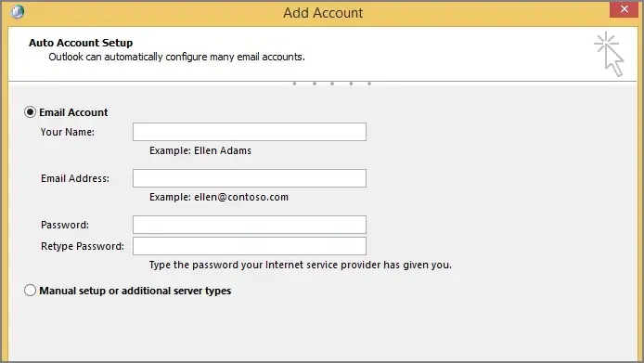Image resolution: width=644 pixels, height=363 pixels.
Task: Click into the Password field
Action: point(250,225)
